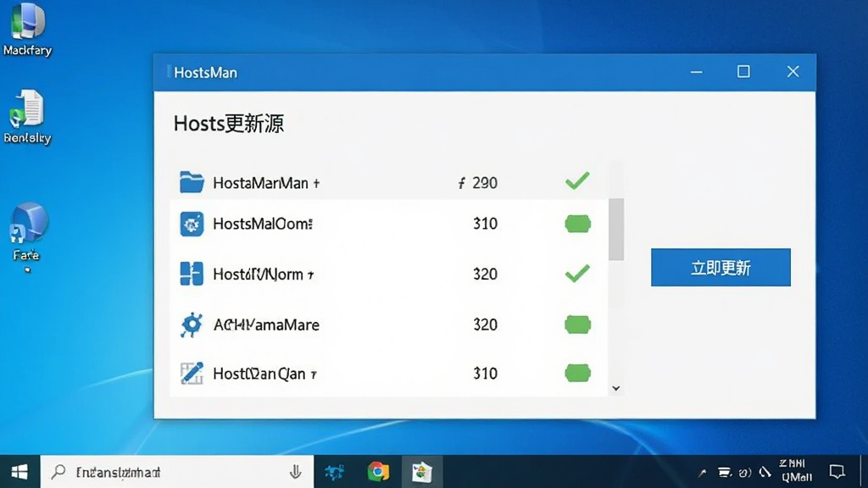The width and height of the screenshot is (868, 488).
Task: Click the value 310 in the HostsMalOom row
Action: click(x=485, y=224)
